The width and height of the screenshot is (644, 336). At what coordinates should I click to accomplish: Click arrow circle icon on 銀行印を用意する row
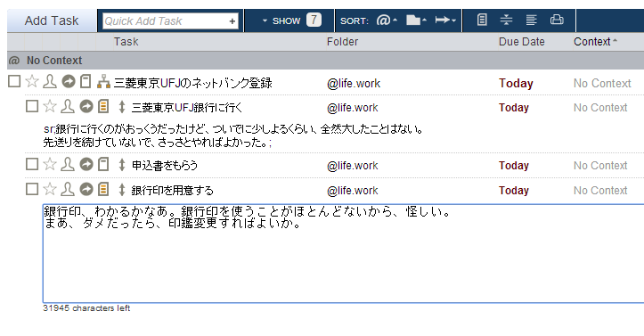tap(86, 189)
